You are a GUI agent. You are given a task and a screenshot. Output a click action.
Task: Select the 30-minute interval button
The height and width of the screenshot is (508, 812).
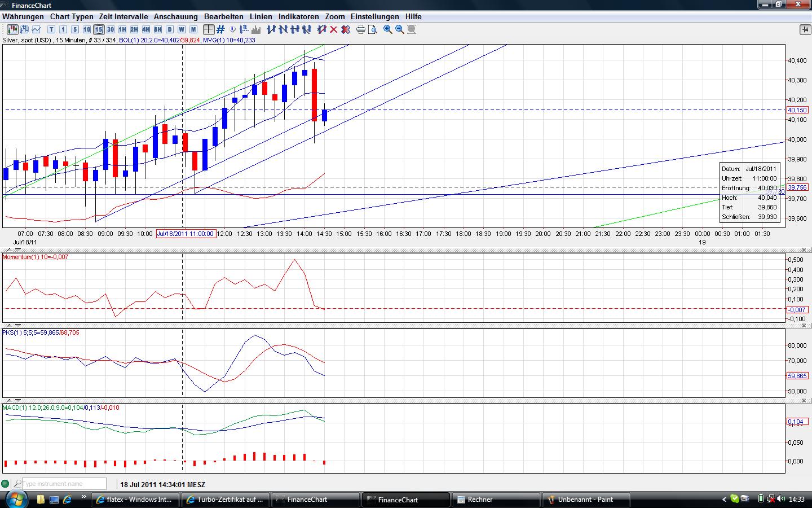(x=111, y=29)
